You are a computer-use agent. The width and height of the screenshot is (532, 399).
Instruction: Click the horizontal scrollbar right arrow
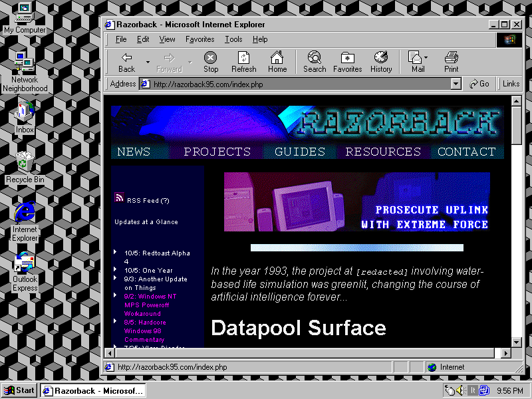pyautogui.click(x=506, y=353)
